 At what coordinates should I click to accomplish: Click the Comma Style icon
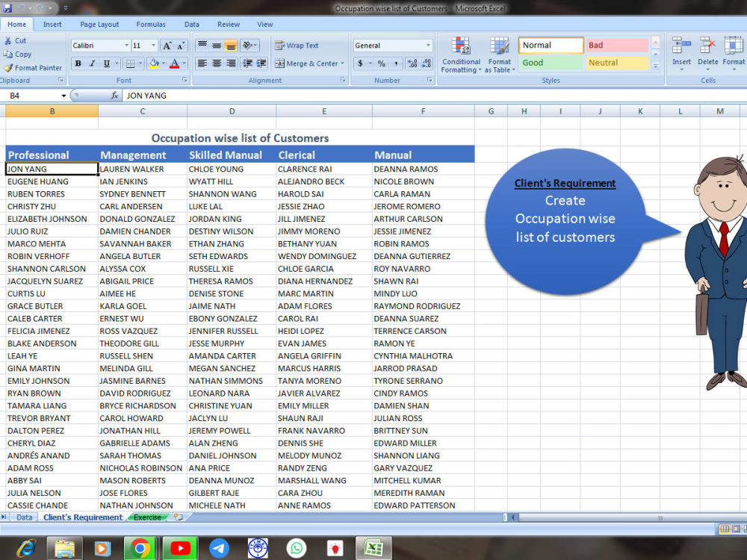pyautogui.click(x=396, y=63)
